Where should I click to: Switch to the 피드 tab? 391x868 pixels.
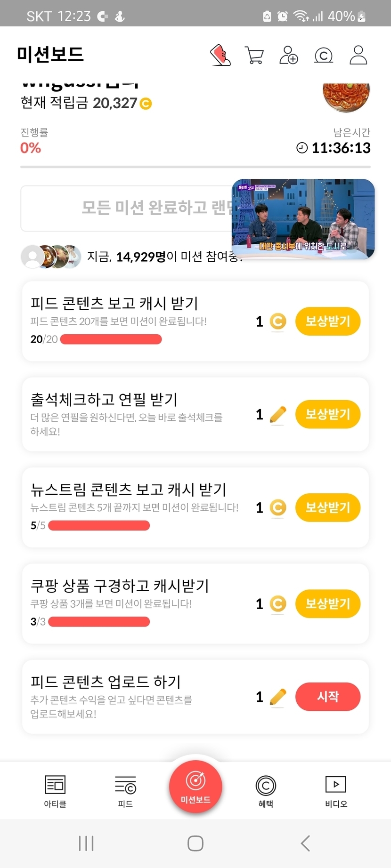[125, 791]
